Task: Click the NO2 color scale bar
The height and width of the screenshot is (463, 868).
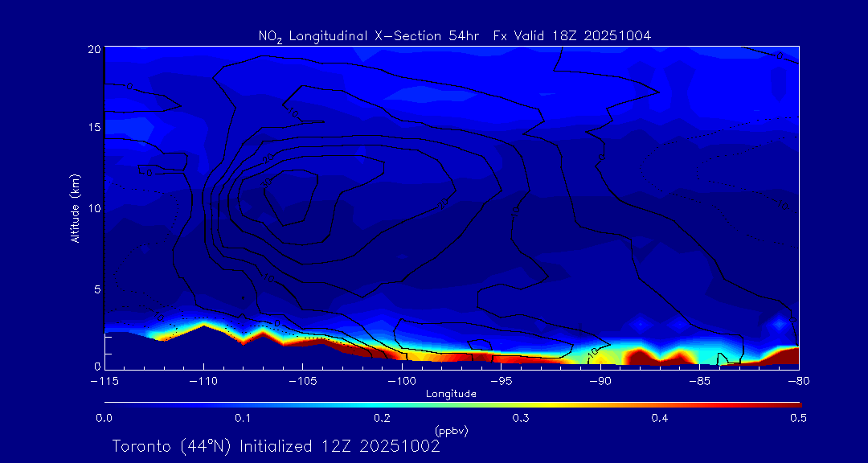Action: (452, 405)
